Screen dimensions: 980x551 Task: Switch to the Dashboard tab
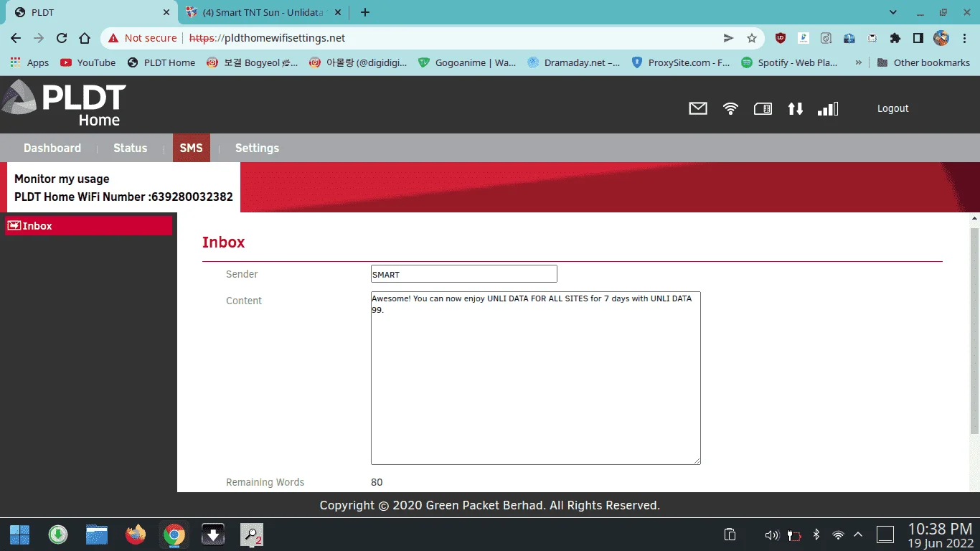click(52, 148)
